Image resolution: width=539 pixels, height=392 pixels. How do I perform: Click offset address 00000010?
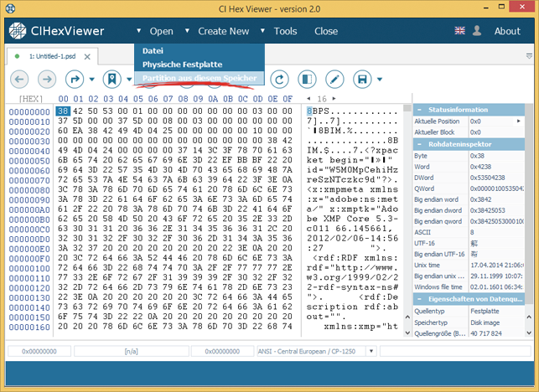[x=29, y=121]
